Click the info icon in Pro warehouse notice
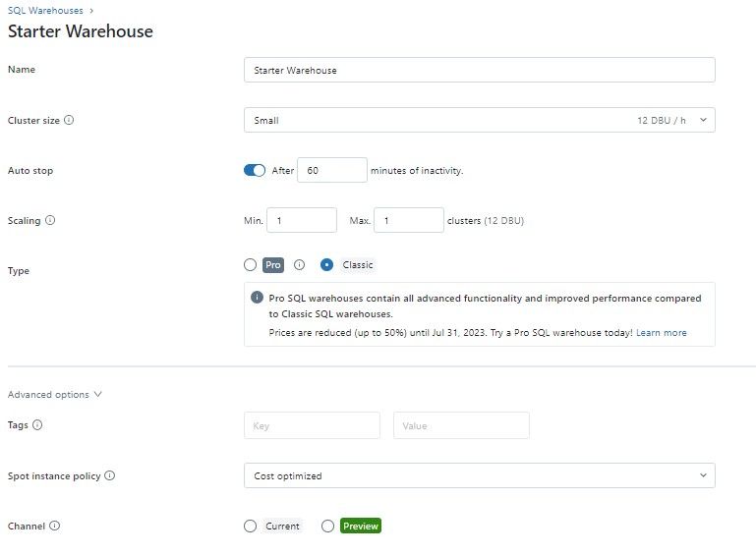 (257, 298)
